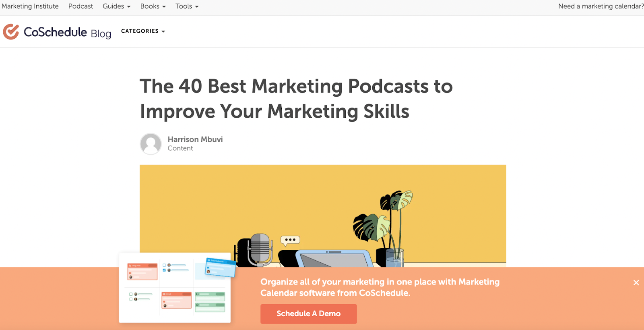Click the CoSchedule checkmark logo icon
Image resolution: width=644 pixels, height=330 pixels.
[x=11, y=31]
